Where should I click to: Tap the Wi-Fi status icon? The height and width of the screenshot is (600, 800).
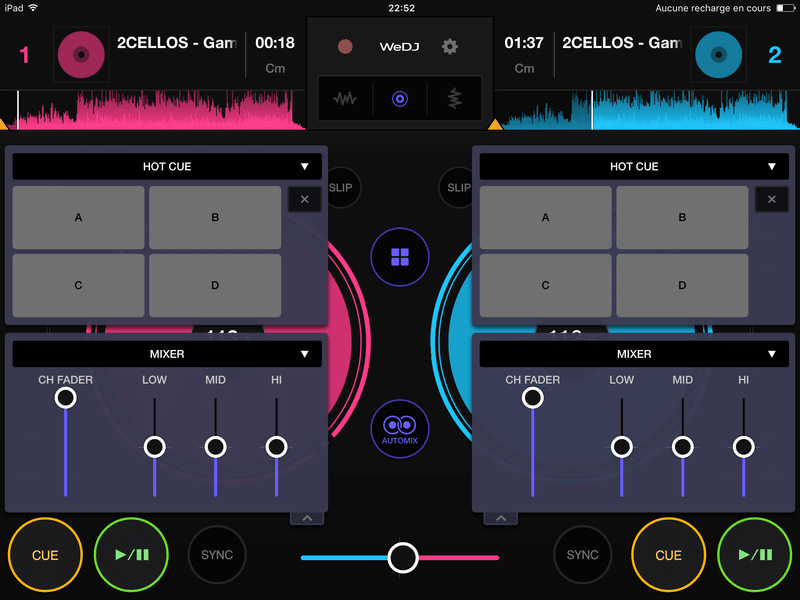[x=34, y=8]
